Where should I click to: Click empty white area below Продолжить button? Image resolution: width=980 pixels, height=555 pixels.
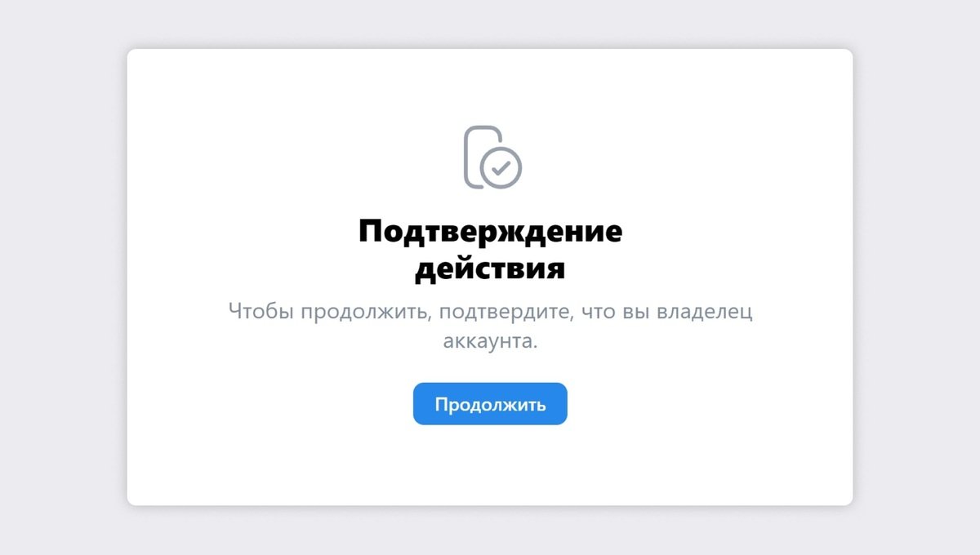pos(490,465)
